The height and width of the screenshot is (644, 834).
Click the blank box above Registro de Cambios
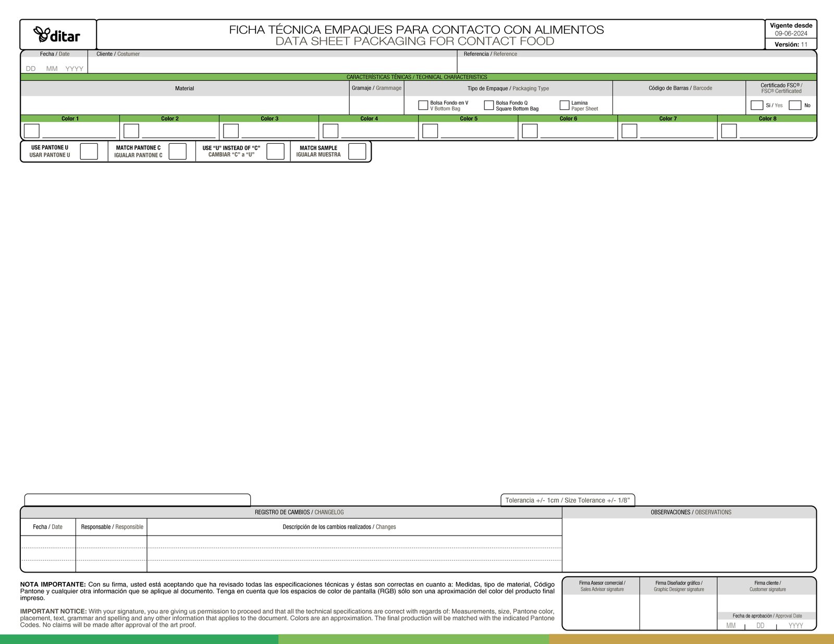pyautogui.click(x=138, y=500)
